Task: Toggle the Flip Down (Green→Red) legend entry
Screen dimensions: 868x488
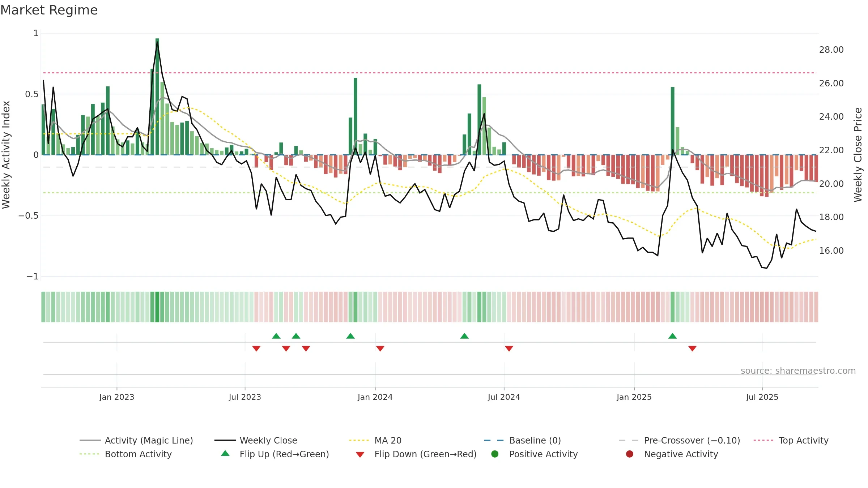Action: point(416,454)
